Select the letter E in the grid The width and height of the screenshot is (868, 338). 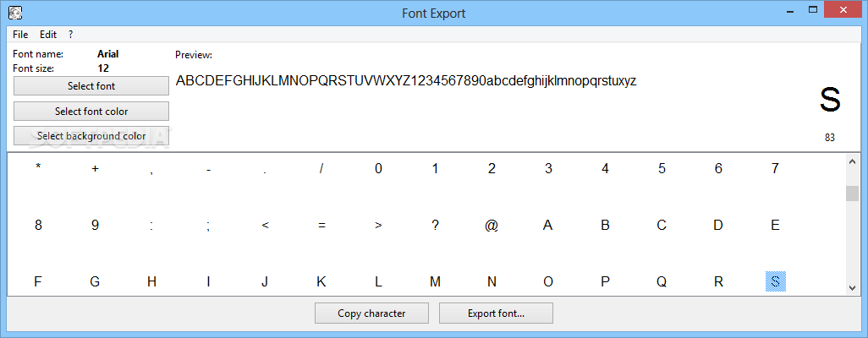[775, 225]
